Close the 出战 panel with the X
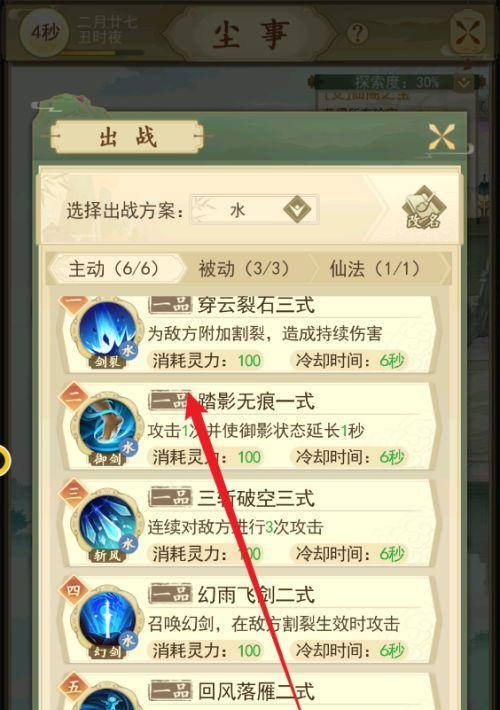The width and height of the screenshot is (500, 710). [442, 137]
